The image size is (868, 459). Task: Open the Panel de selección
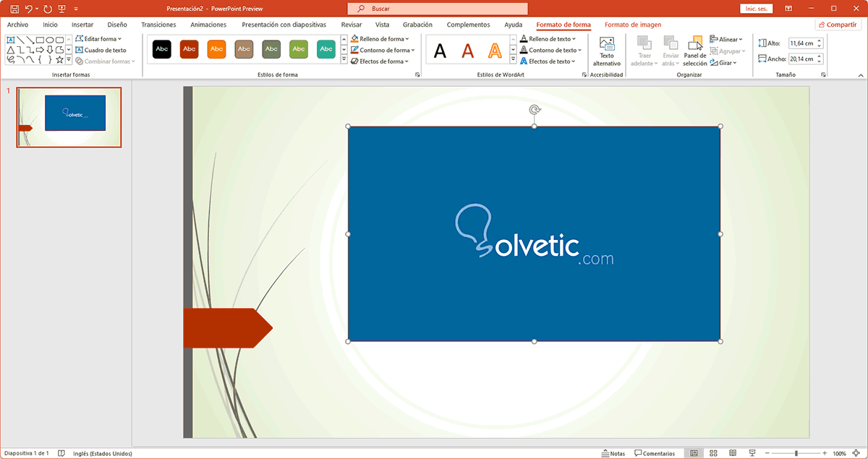694,51
